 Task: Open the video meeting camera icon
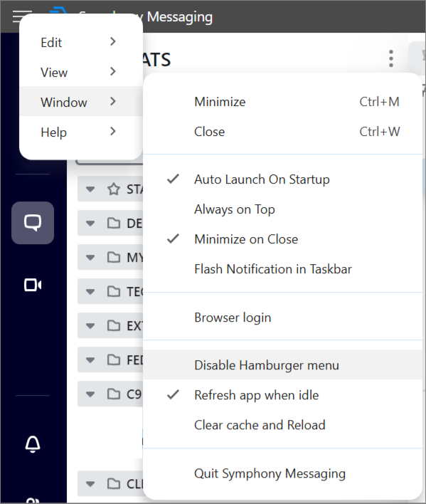(x=33, y=285)
